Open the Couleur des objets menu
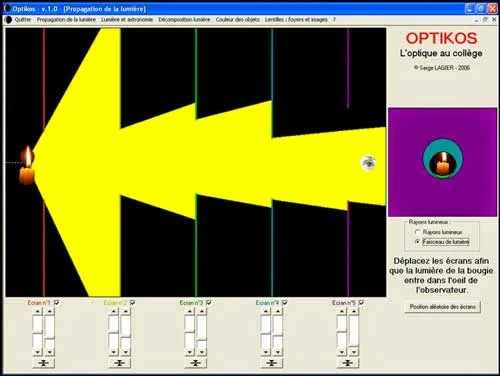500x376 pixels. [x=237, y=20]
